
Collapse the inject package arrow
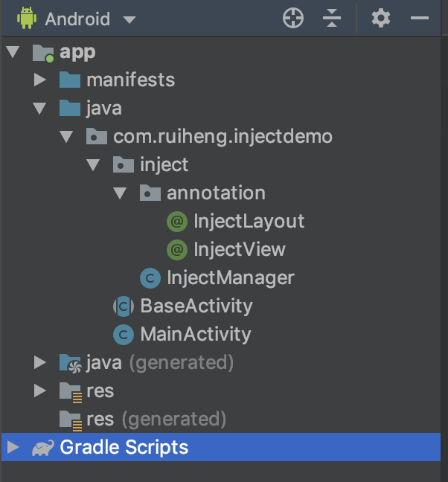pyautogui.click(x=94, y=165)
